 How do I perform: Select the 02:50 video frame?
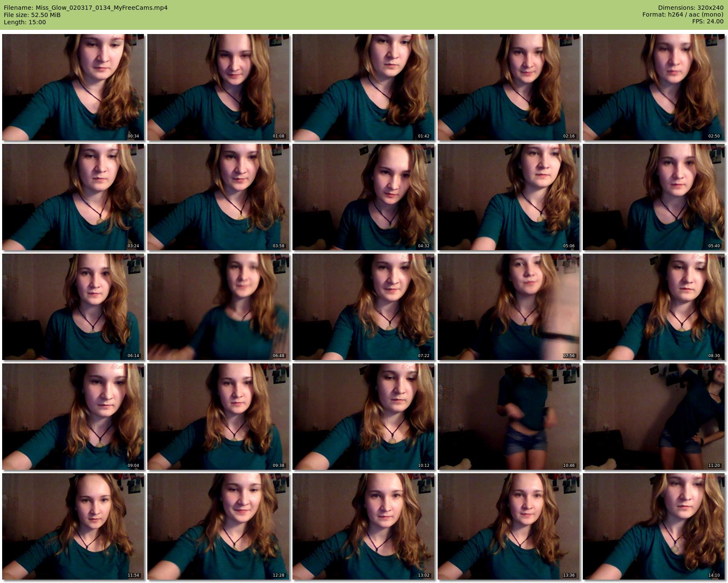click(654, 87)
